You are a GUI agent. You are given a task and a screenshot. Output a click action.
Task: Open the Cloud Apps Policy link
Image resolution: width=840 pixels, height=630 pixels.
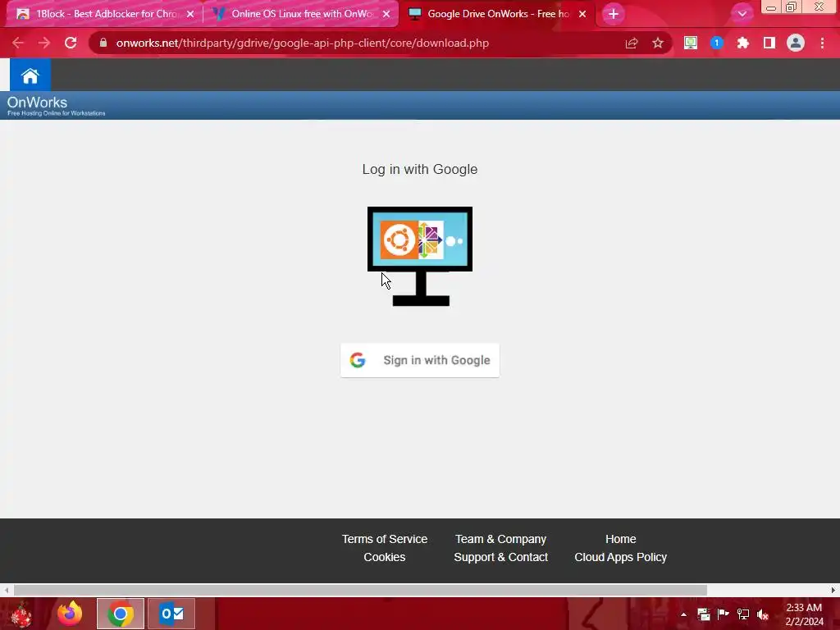[x=620, y=557]
